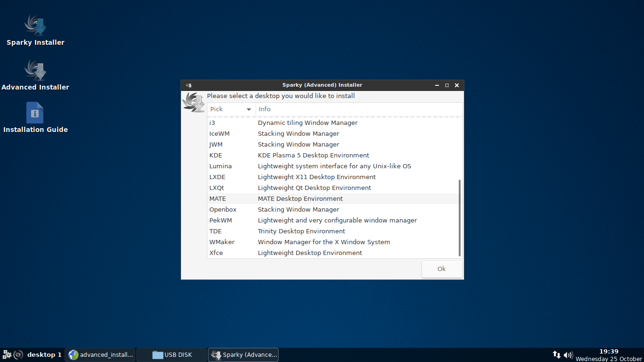Click 'Lightweight and very configurable window manager'
Screen dimensions: 644x362
337,220
